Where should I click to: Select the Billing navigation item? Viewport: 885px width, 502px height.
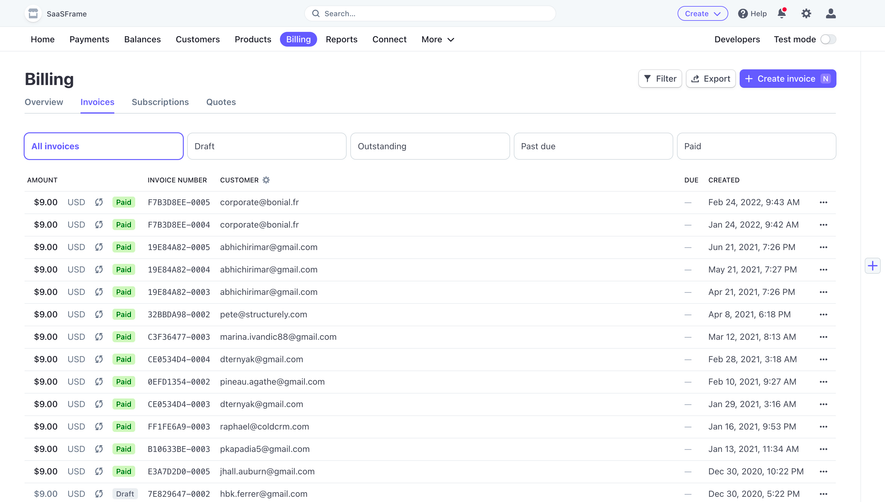click(298, 40)
